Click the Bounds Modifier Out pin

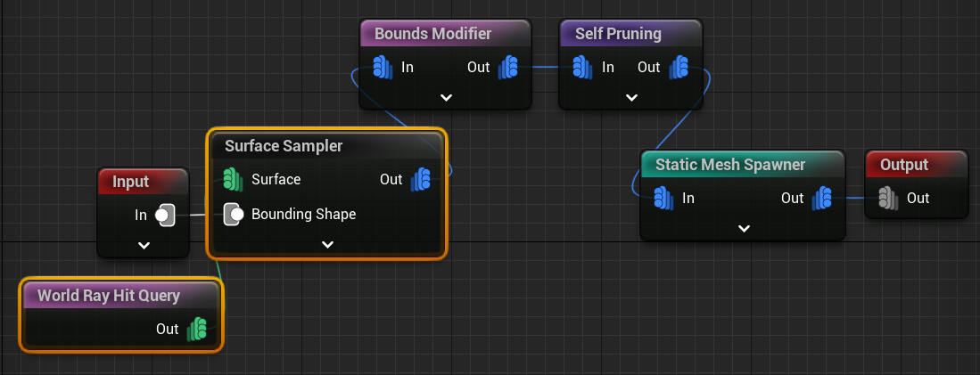508,67
